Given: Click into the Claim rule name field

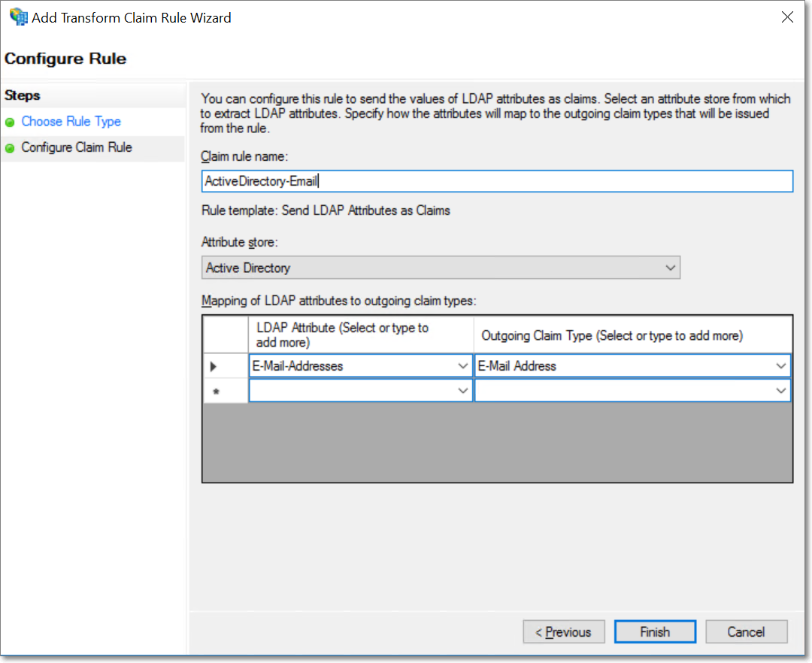Looking at the screenshot, I should (496, 181).
